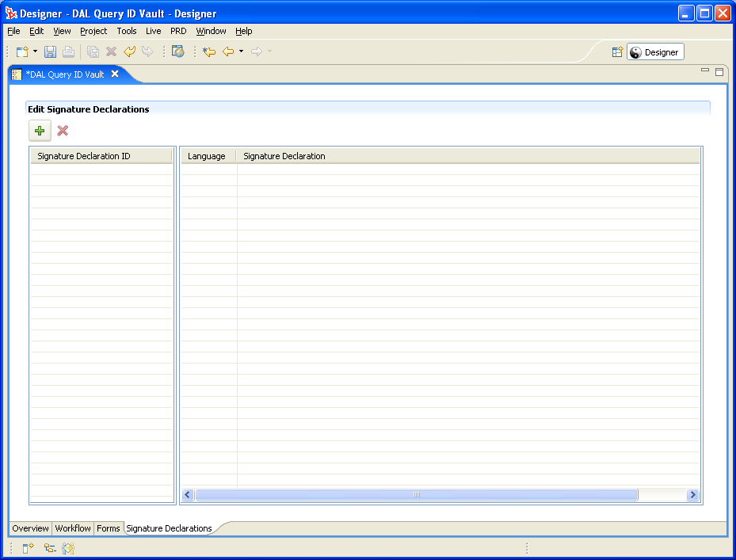Switch to the Workflow tab
Screen dimensions: 736x560
pos(73,528)
